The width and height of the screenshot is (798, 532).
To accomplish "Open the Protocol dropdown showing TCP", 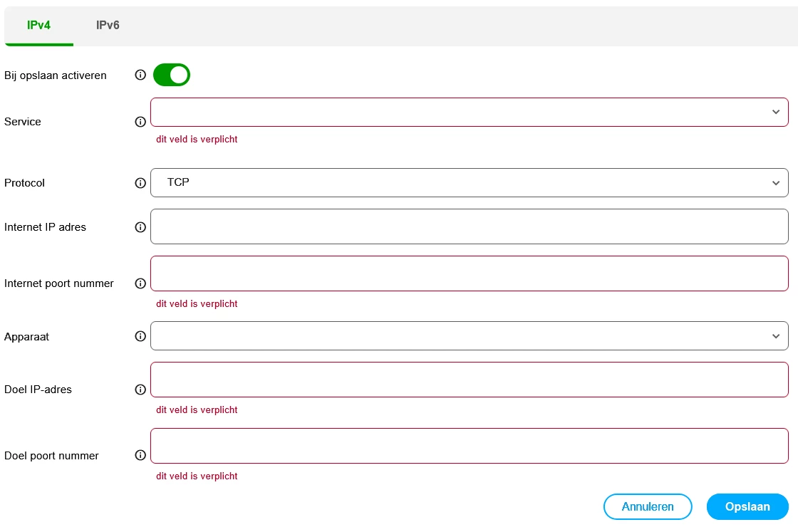I will click(x=469, y=183).
